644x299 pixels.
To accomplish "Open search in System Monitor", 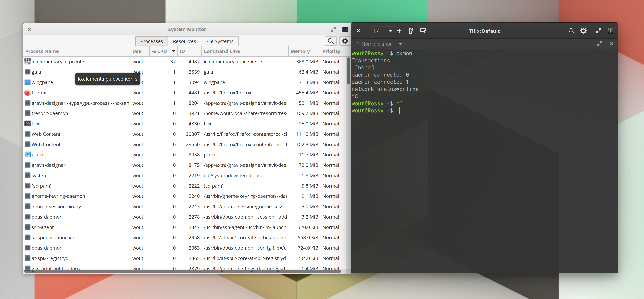I will coord(331,41).
